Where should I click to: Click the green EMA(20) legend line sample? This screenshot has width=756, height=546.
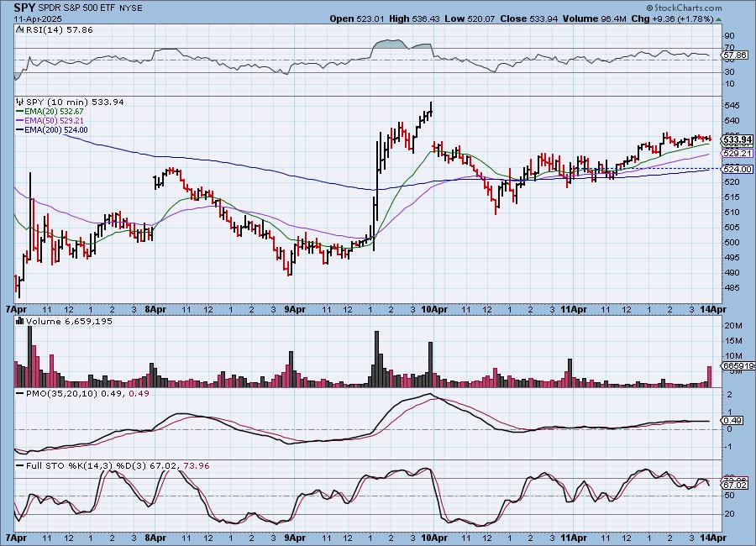pos(20,112)
